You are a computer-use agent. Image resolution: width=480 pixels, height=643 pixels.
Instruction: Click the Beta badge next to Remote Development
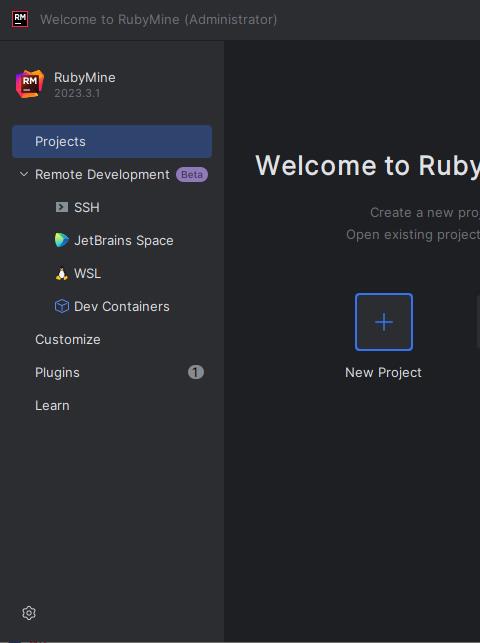(192, 175)
